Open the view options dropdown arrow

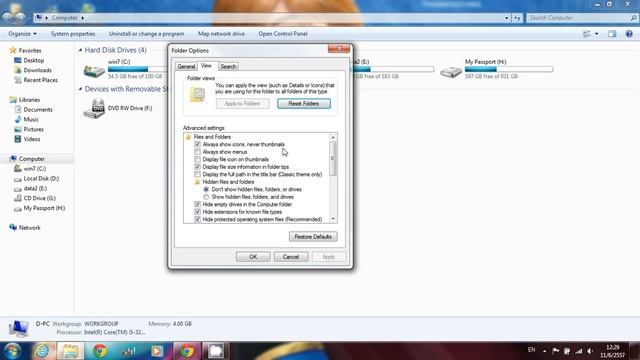click(597, 34)
